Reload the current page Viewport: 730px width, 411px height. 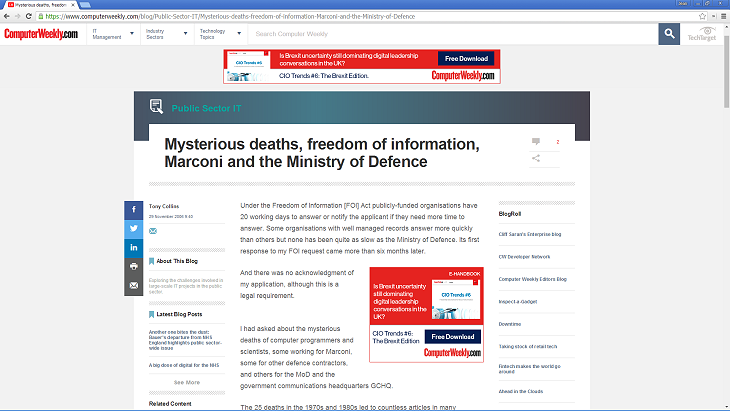[28, 16]
